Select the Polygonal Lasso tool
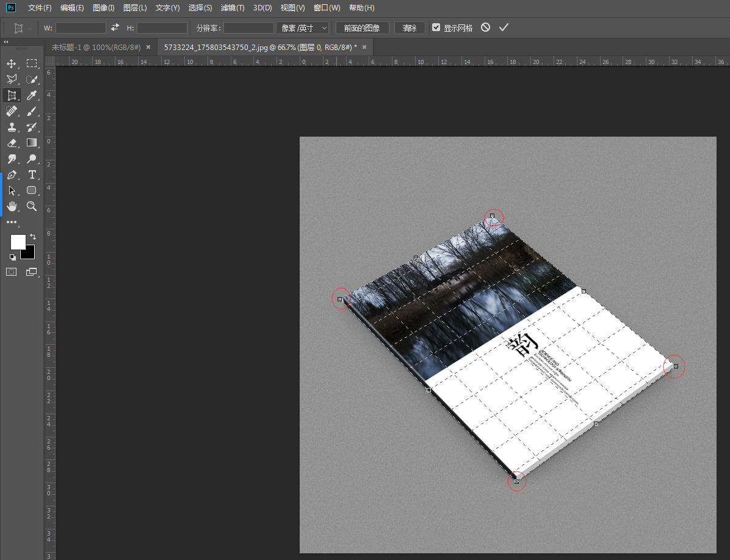Screen dimensions: 730x560 [x=12, y=79]
